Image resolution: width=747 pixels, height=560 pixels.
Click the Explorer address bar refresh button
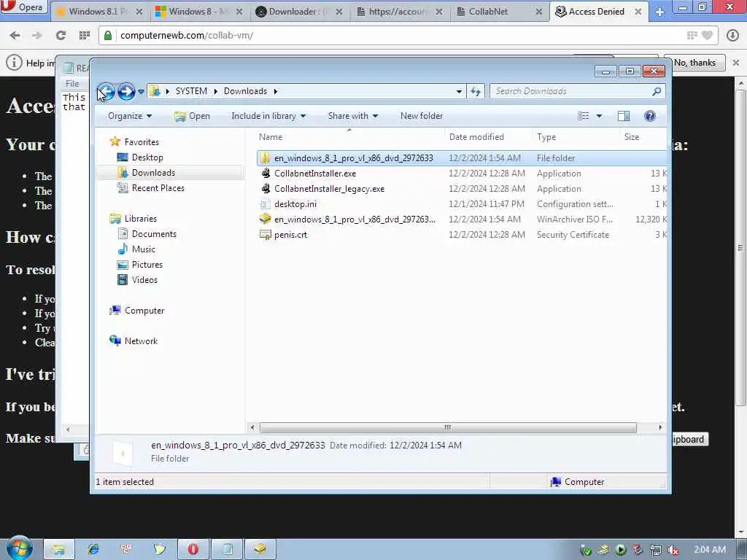pyautogui.click(x=476, y=91)
